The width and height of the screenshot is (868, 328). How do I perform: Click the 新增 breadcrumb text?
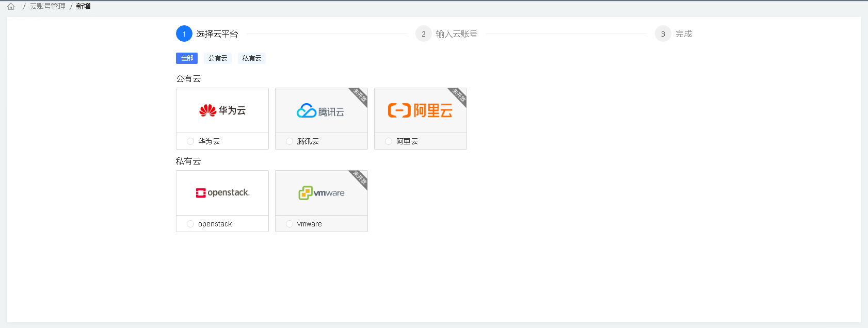click(83, 6)
